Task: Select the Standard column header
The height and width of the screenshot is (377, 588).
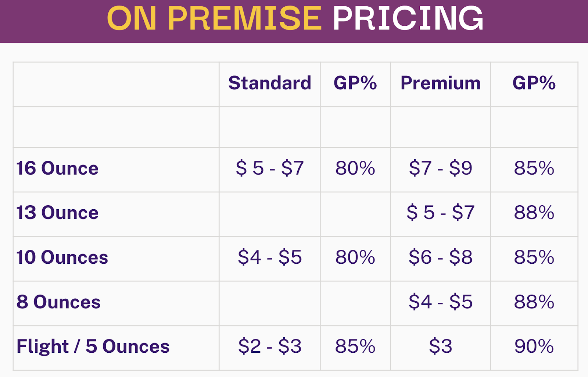Action: [270, 83]
